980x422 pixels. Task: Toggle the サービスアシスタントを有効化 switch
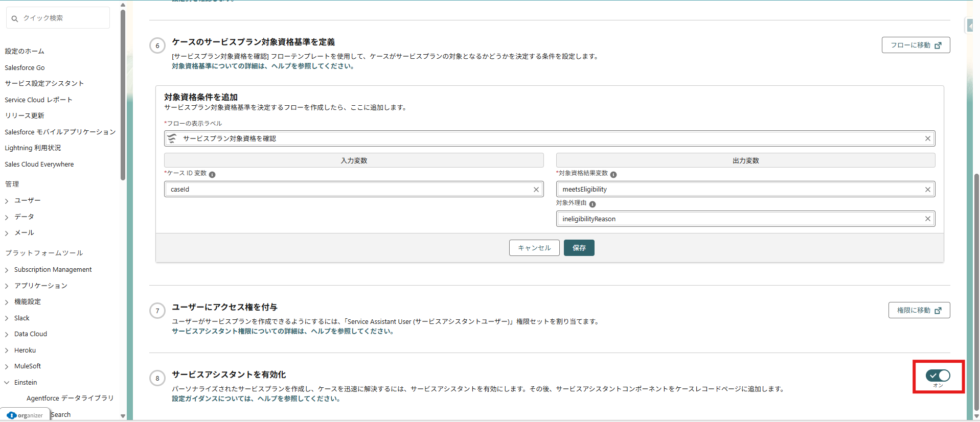point(938,376)
